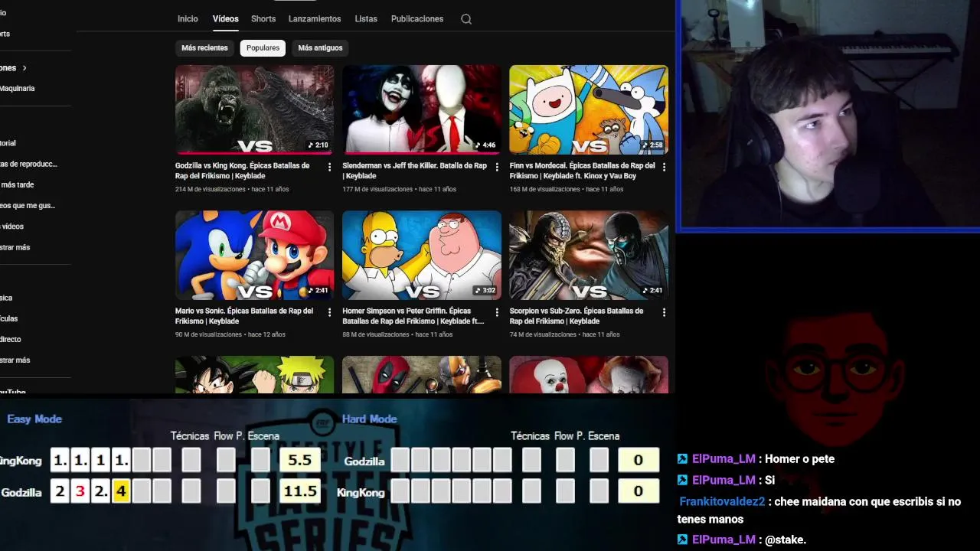Click the 90 M de visualizaciones text
The height and width of the screenshot is (551, 980).
point(208,334)
